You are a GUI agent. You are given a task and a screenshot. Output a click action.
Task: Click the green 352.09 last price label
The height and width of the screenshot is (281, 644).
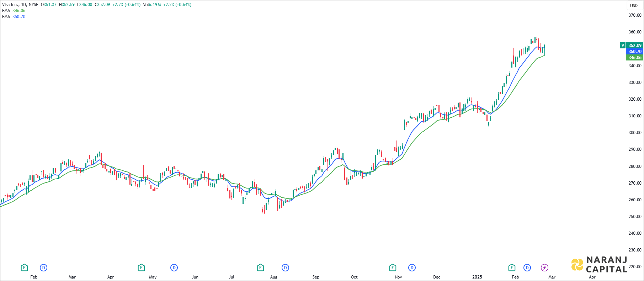pyautogui.click(x=635, y=45)
